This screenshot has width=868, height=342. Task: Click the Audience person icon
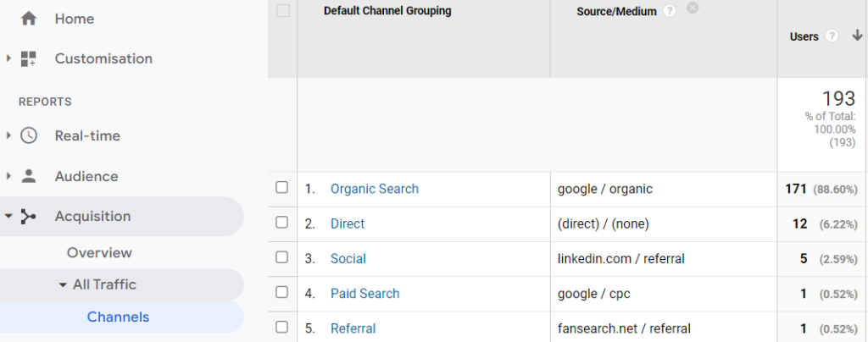[29, 176]
